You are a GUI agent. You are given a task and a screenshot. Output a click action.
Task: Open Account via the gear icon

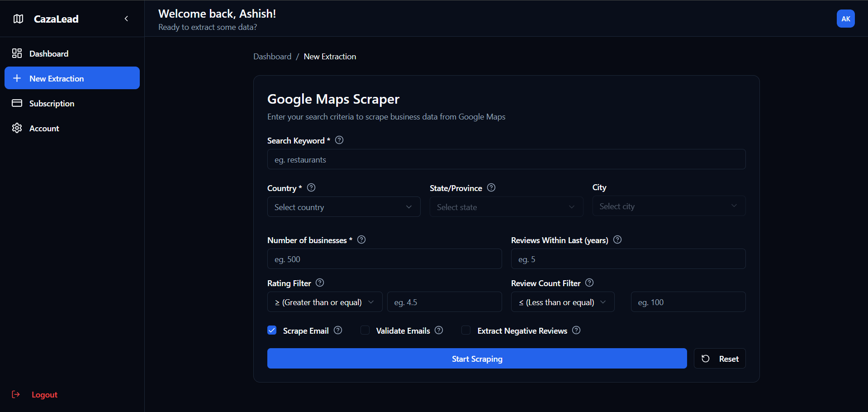(17, 128)
